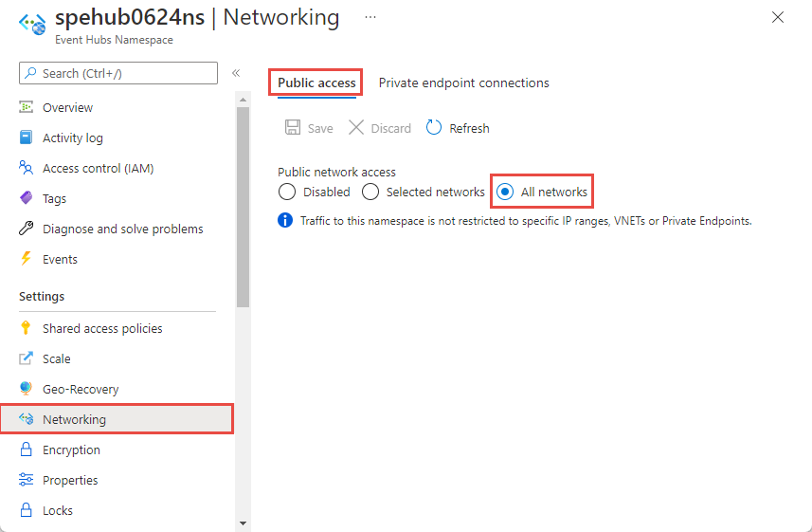Click the Events lightning icon
Viewport: 812px width, 532px height.
coord(27,259)
